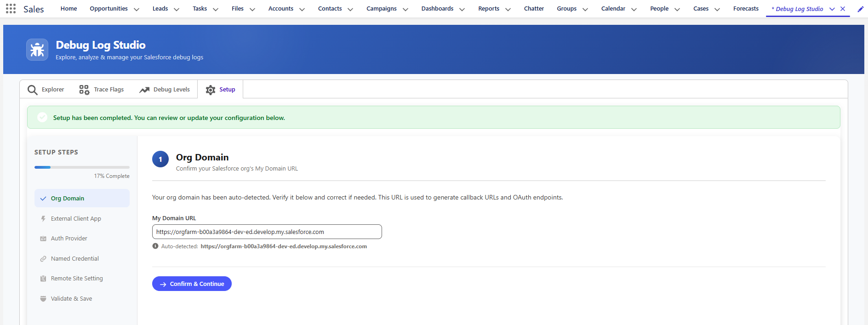Image resolution: width=868 pixels, height=325 pixels.
Task: Open the Chatter nav item
Action: (534, 9)
